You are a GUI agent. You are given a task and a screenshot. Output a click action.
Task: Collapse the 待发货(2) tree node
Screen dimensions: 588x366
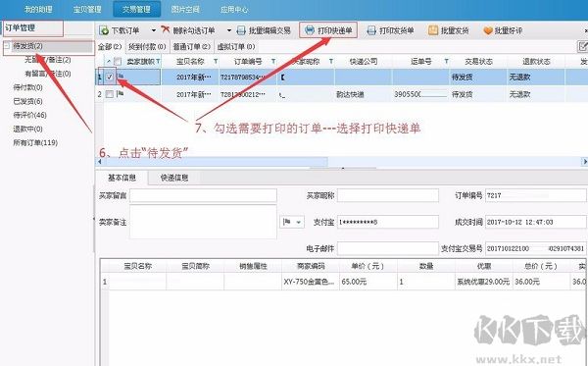(7, 46)
